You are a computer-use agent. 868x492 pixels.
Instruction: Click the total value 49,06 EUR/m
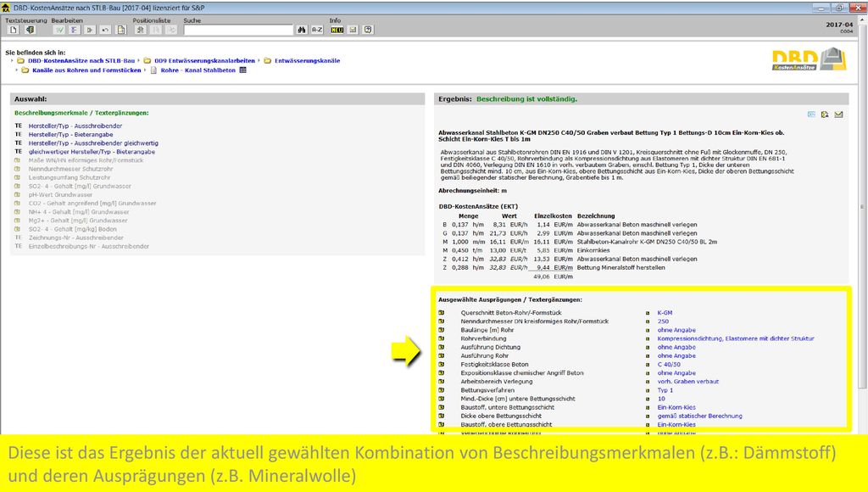pos(553,277)
